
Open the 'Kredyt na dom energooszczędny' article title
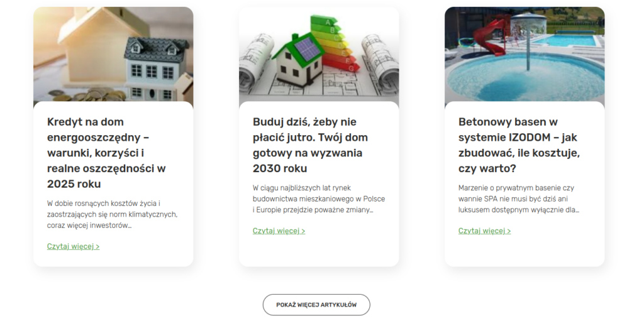pos(106,153)
